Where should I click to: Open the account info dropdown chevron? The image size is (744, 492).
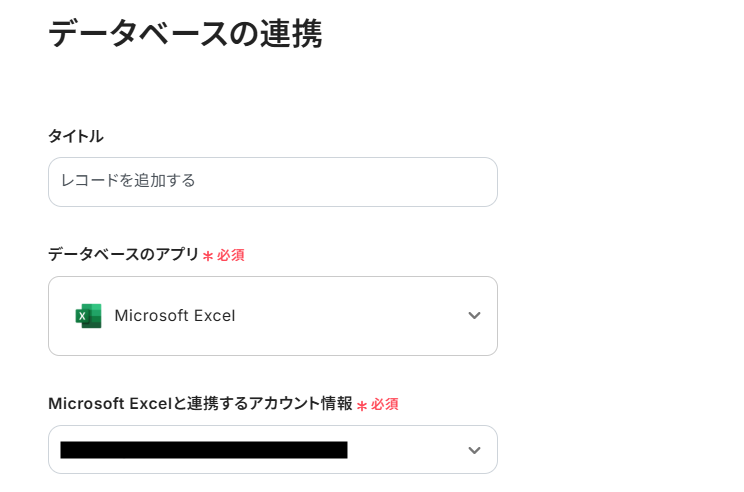(x=474, y=450)
